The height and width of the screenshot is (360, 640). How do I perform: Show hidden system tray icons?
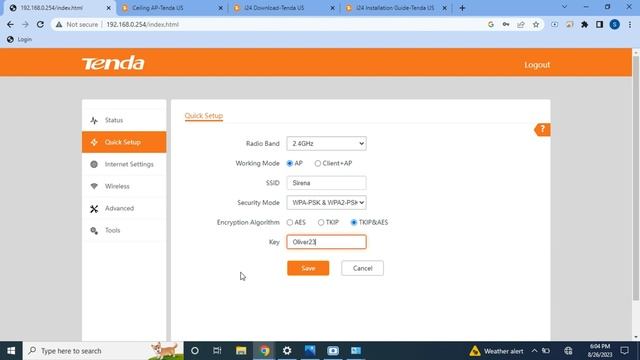coord(534,351)
